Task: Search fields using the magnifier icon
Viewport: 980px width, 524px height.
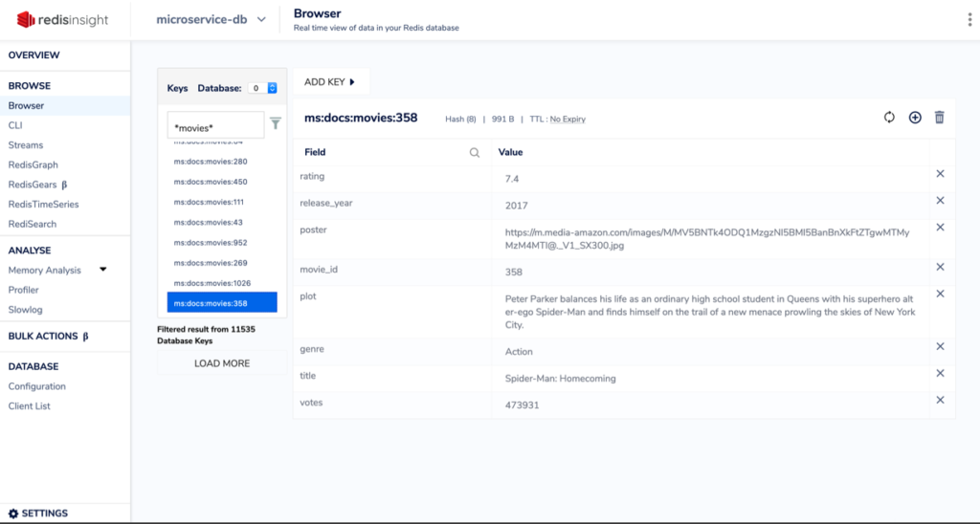Action: (475, 152)
